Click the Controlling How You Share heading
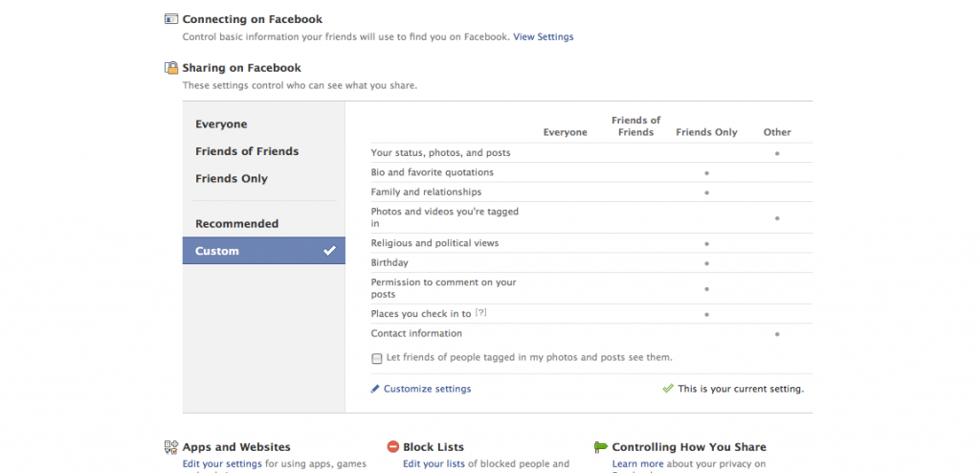Screen dimensions: 980x473 click(689, 447)
